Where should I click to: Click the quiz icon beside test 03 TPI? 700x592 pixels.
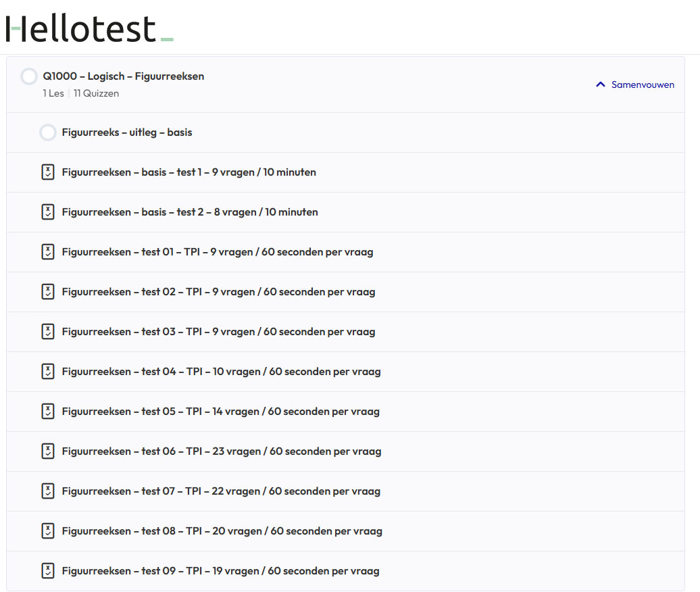click(47, 332)
